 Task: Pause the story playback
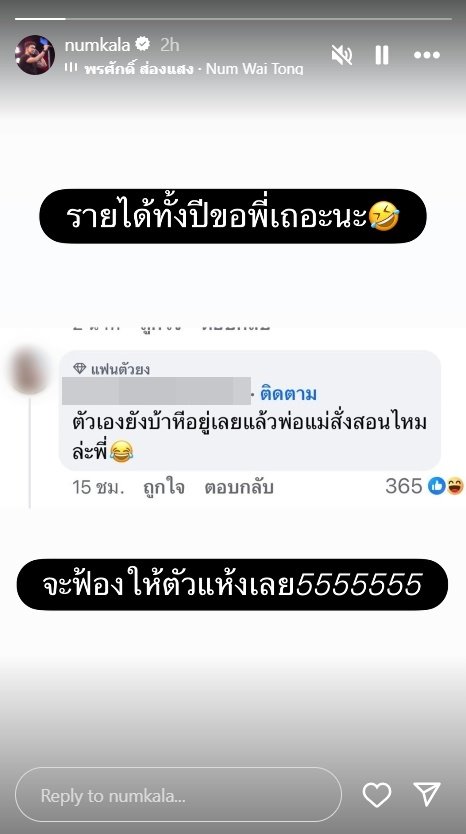[x=381, y=55]
